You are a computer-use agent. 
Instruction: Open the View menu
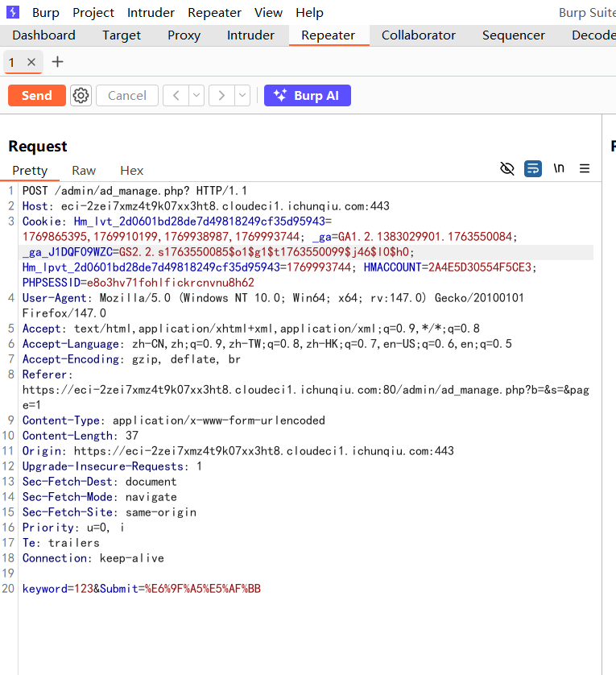[x=268, y=12]
